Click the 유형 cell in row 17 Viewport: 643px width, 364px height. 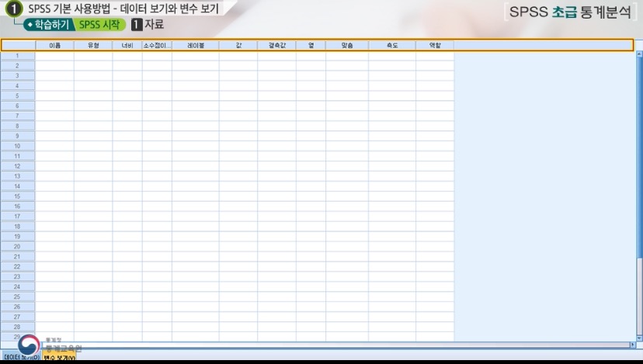coord(93,216)
